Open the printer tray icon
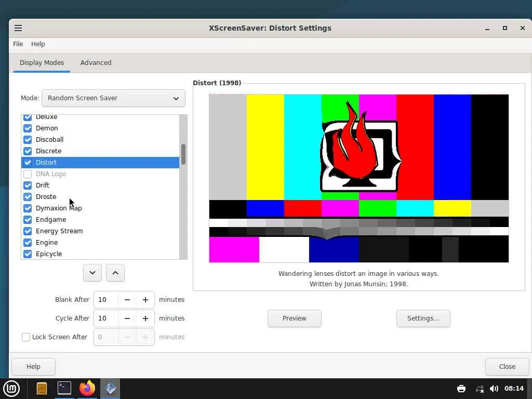Viewport: 532px width, 399px height. click(461, 389)
